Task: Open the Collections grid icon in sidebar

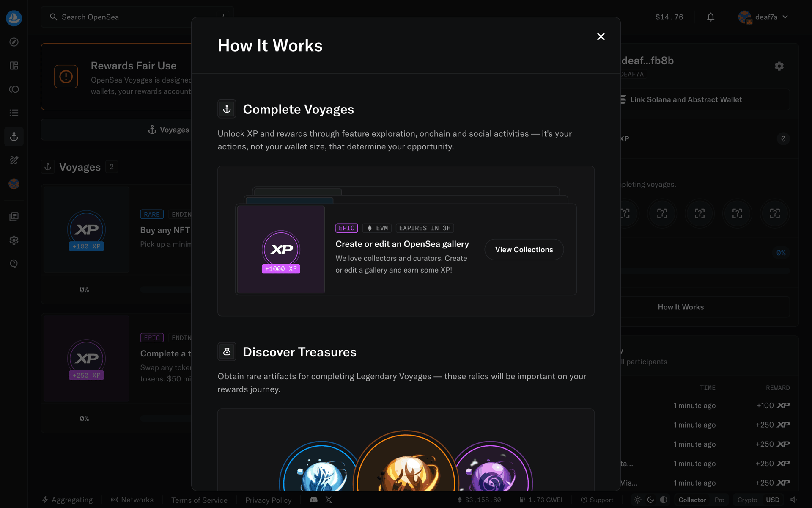Action: click(14, 66)
